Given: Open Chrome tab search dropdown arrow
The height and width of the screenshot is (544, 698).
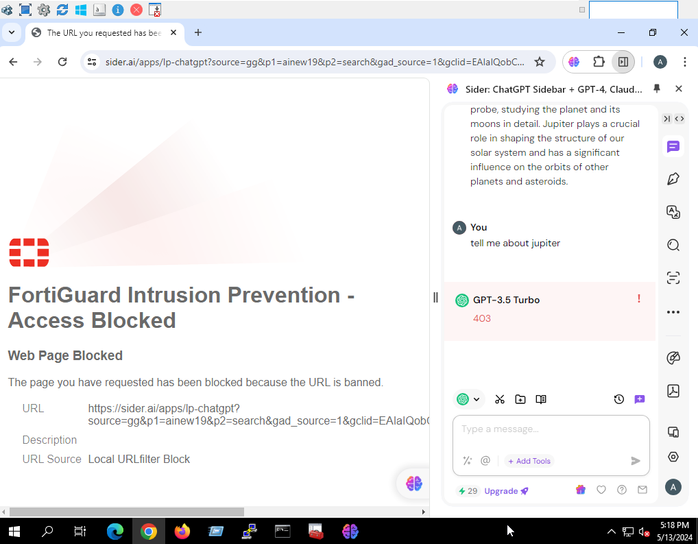Looking at the screenshot, I should [12, 32].
